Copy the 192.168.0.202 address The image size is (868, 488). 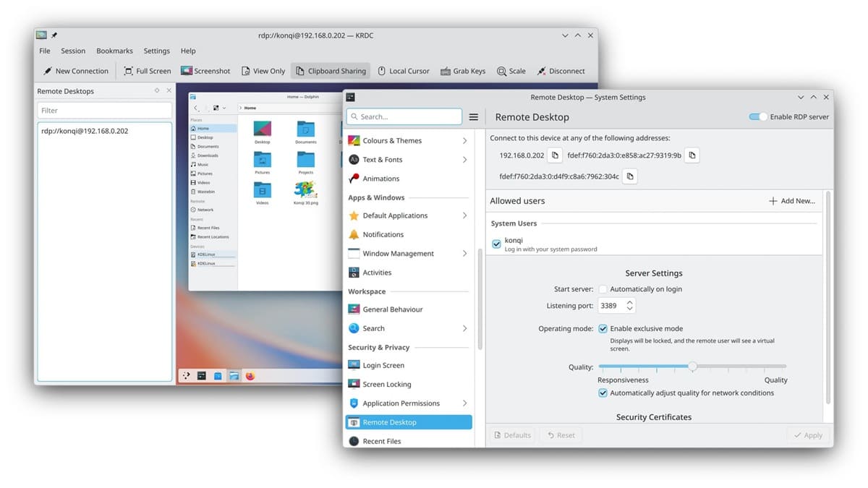tap(555, 155)
